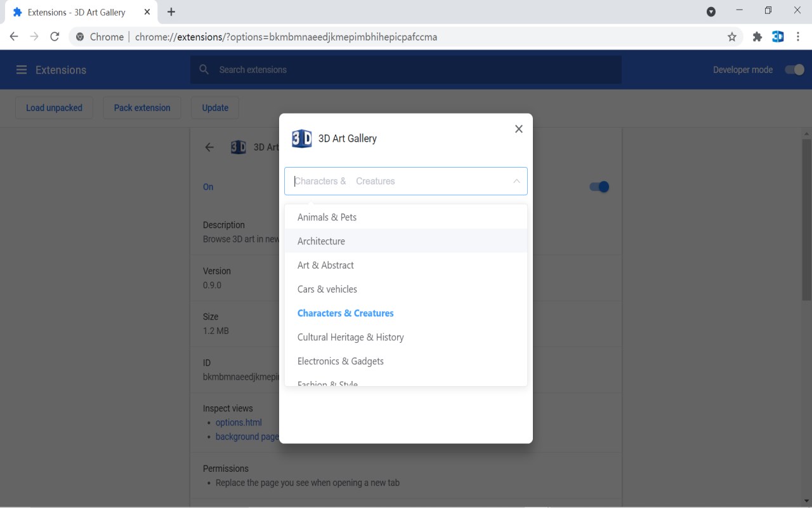Open the background page inspect link
Image resolution: width=812 pixels, height=508 pixels.
point(247,437)
